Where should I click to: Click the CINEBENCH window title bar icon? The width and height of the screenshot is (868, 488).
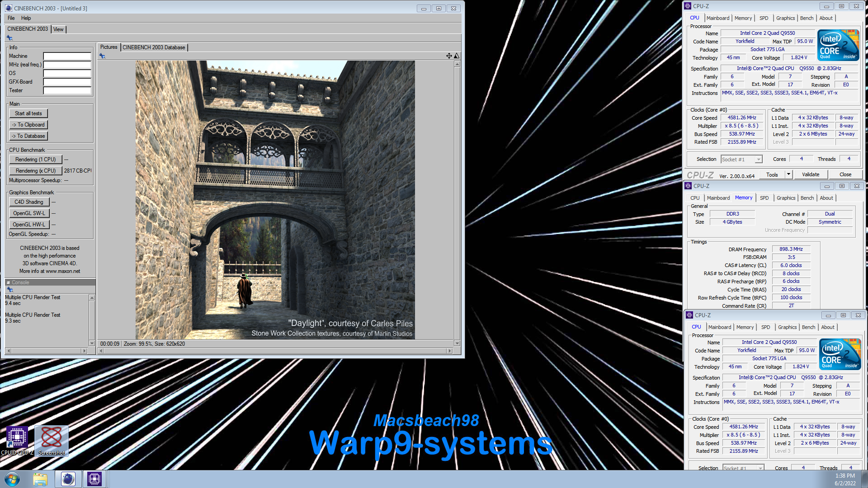(9, 8)
